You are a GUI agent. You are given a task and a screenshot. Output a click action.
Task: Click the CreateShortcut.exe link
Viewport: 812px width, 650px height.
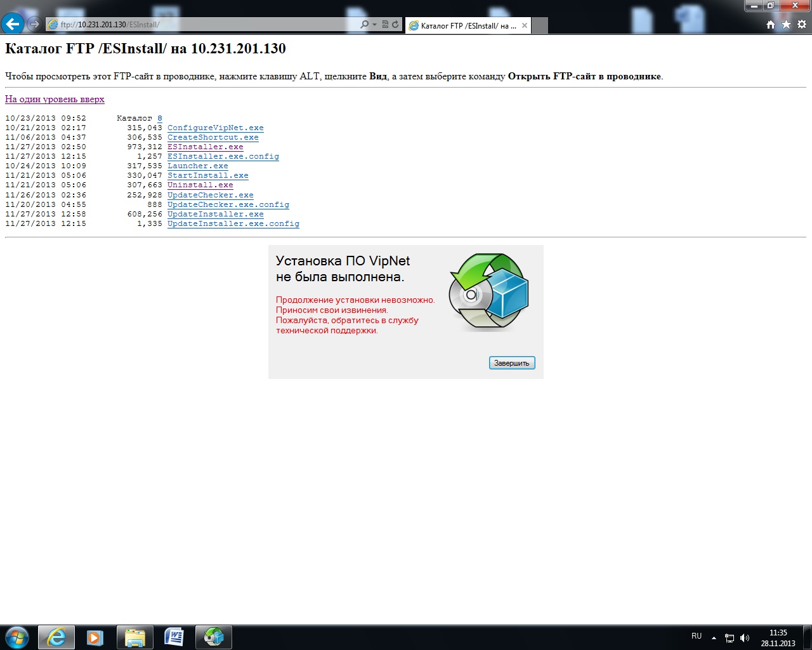[213, 137]
